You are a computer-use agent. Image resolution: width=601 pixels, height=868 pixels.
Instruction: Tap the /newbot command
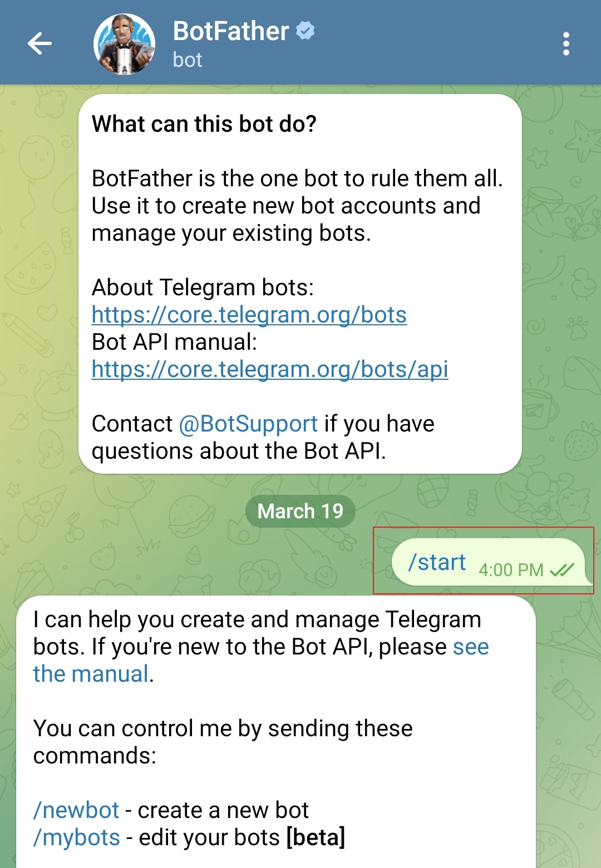(x=76, y=810)
